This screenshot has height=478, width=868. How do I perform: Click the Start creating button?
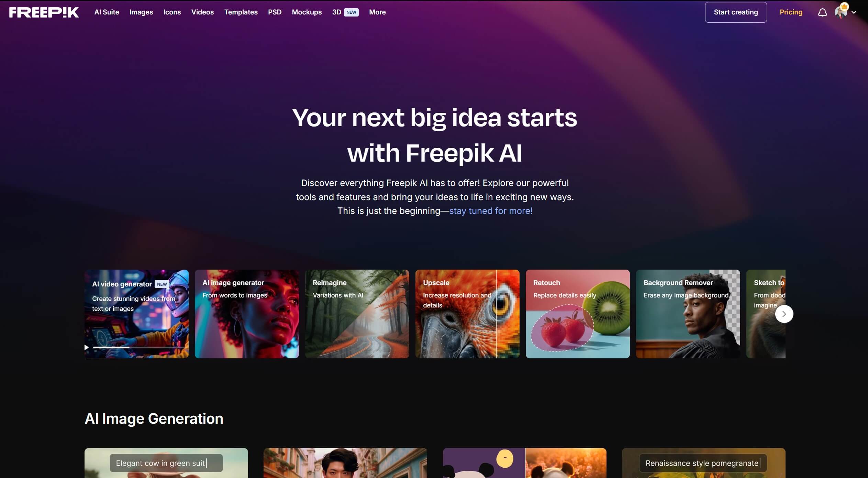[x=736, y=12]
